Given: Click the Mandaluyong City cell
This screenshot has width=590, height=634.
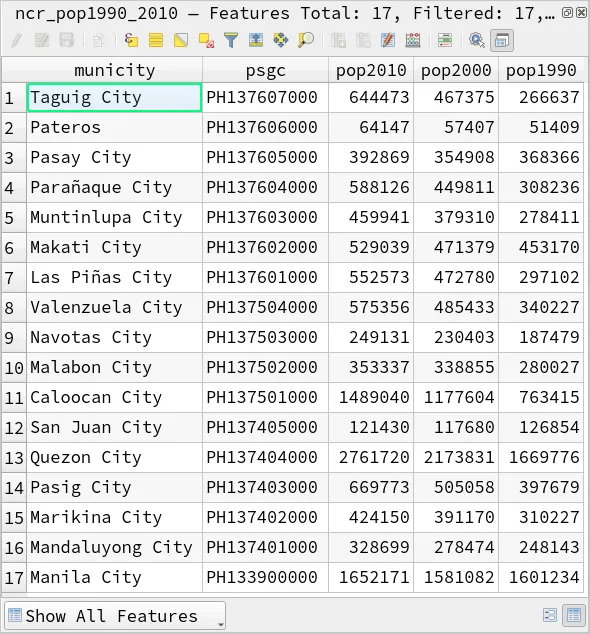Looking at the screenshot, I should coord(114,547).
